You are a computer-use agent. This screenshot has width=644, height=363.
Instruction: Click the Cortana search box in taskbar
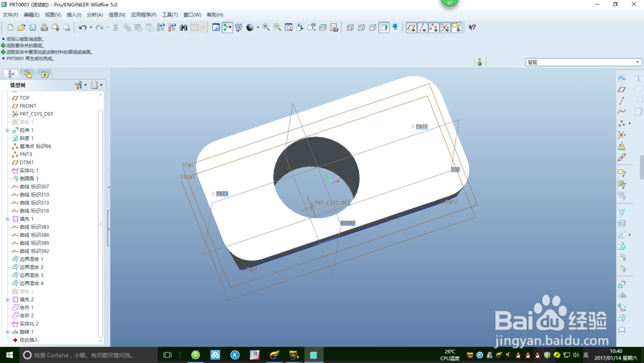click(x=84, y=355)
